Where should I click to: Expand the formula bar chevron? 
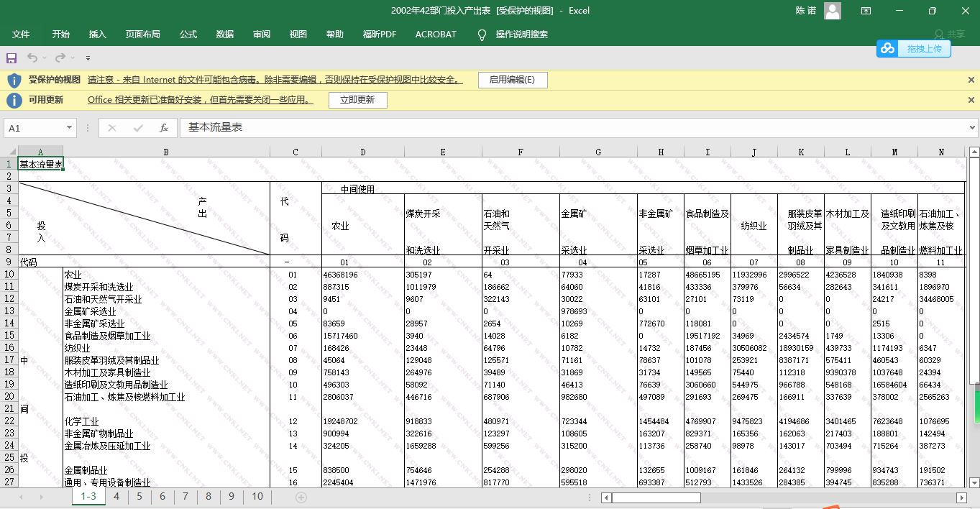tap(973, 128)
